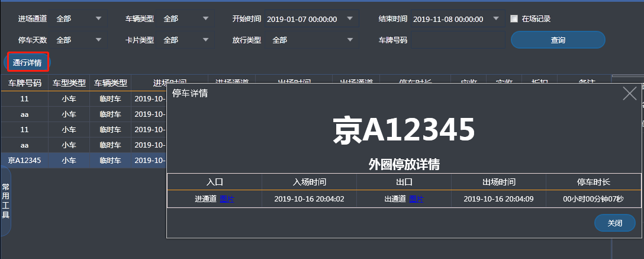Image resolution: width=644 pixels, height=259 pixels.
Task: Click the 入口 header in the details table
Action: click(214, 182)
